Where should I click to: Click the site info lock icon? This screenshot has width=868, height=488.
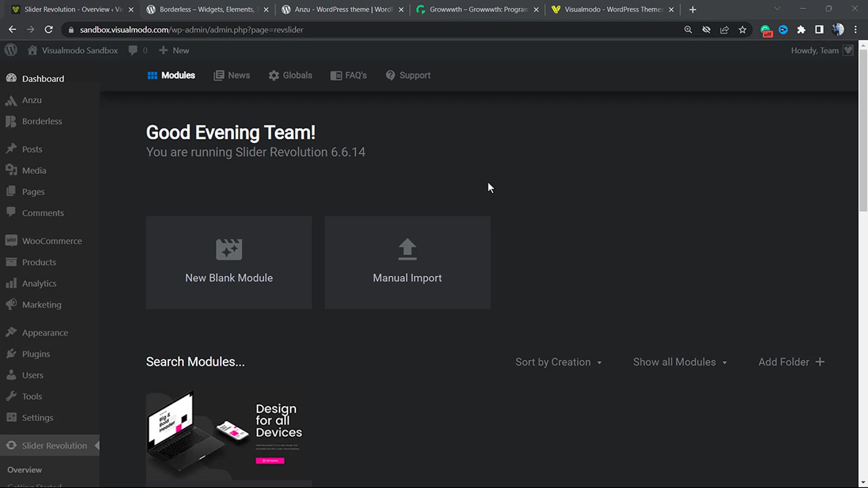pos(71,30)
